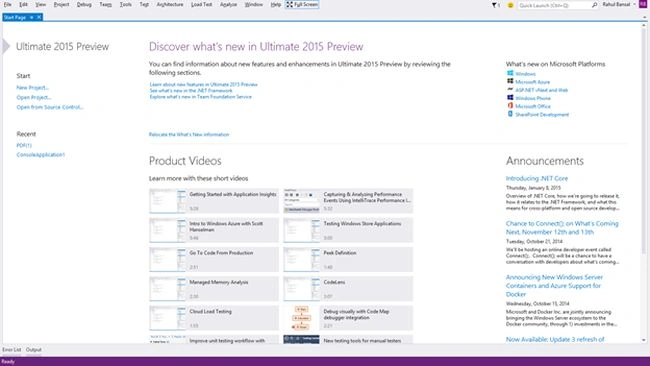Click the Microsoft Office platform icon
Image resolution: width=650 pixels, height=366 pixels.
point(510,106)
